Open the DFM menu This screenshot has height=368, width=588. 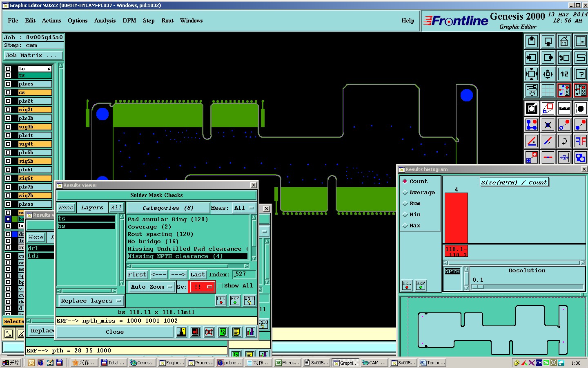(x=129, y=20)
